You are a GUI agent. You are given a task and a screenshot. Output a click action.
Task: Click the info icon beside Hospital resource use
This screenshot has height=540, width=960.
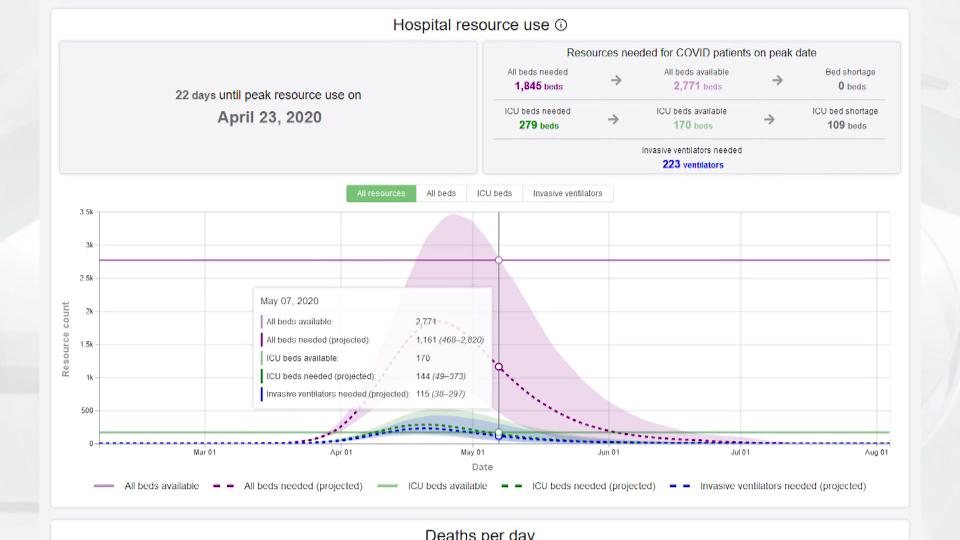pos(561,25)
